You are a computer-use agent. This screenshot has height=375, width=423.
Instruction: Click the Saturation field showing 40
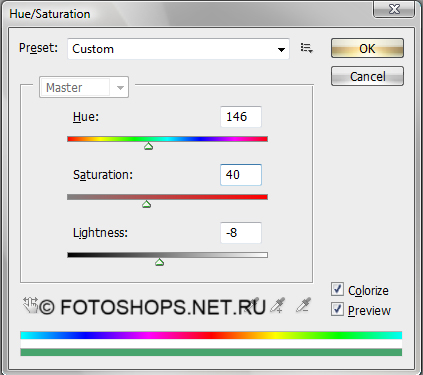pyautogui.click(x=241, y=175)
